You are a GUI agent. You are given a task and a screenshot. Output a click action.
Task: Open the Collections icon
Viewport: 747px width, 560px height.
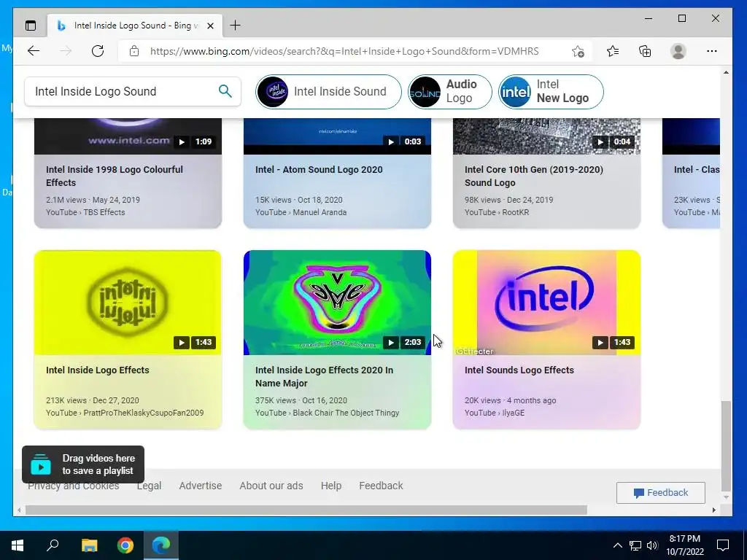(645, 51)
